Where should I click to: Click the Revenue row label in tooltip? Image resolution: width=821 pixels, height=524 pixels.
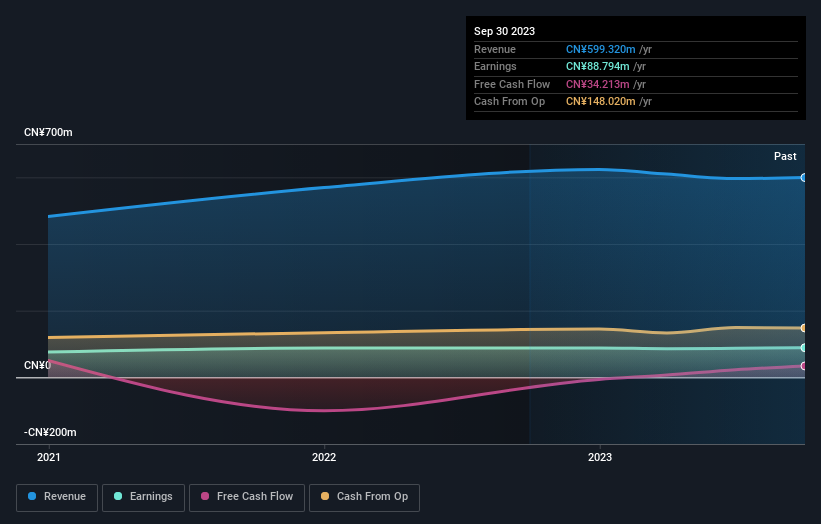click(x=495, y=49)
